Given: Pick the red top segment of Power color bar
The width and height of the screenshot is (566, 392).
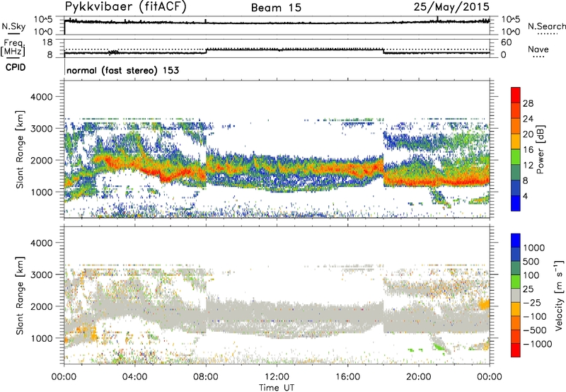Looking at the screenshot, I should (x=516, y=96).
